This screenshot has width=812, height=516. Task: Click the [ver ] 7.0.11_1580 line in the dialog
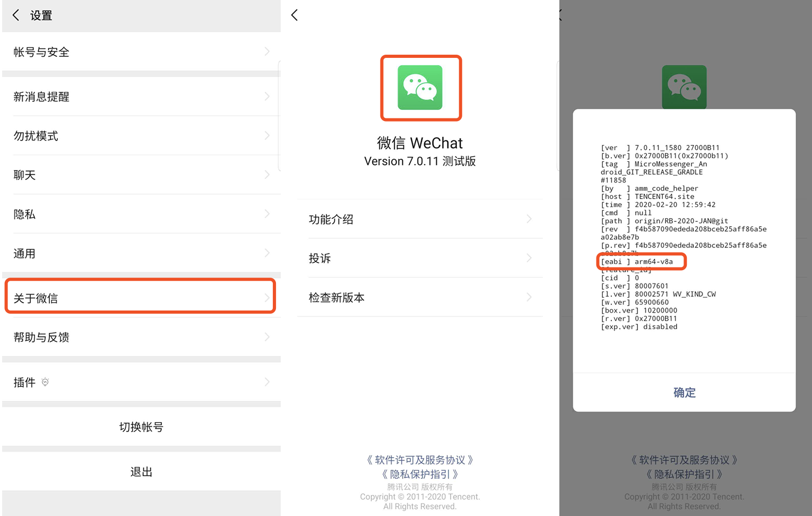pos(660,148)
